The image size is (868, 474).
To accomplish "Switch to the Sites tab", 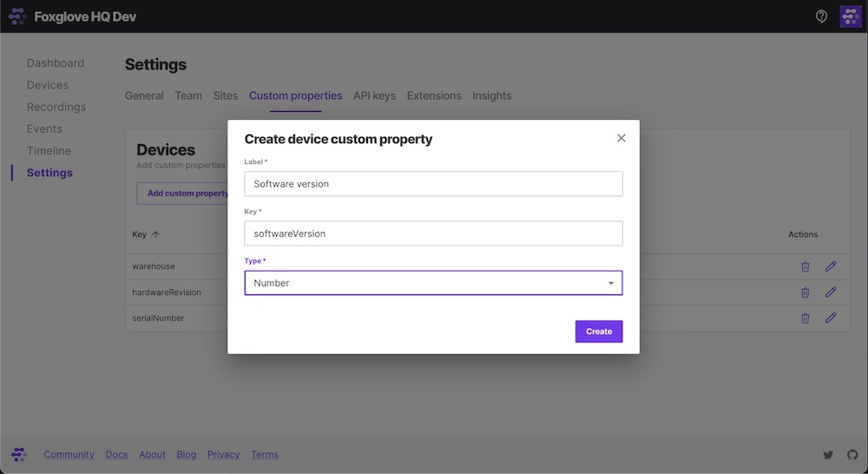I will click(x=226, y=95).
